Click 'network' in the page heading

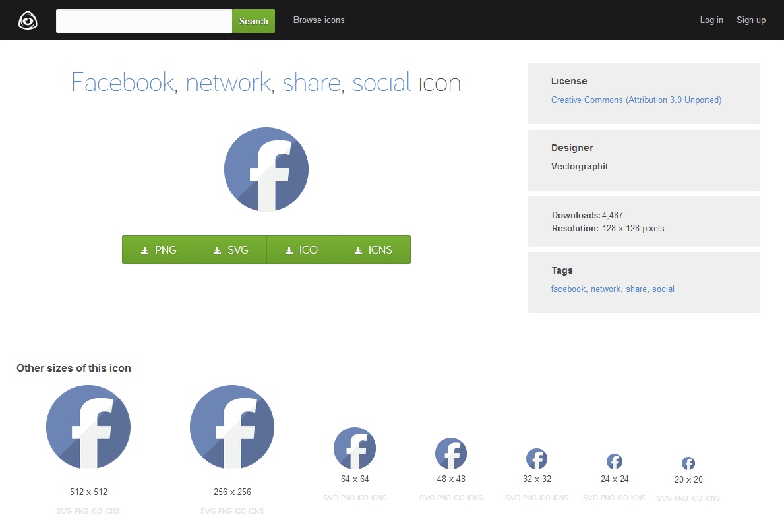point(228,82)
